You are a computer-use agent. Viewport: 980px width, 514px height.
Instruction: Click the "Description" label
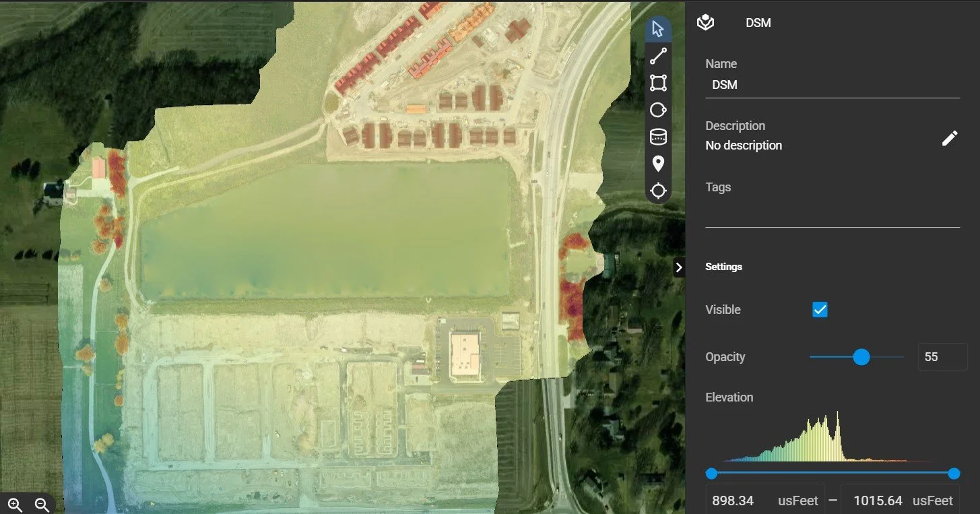[x=735, y=126]
